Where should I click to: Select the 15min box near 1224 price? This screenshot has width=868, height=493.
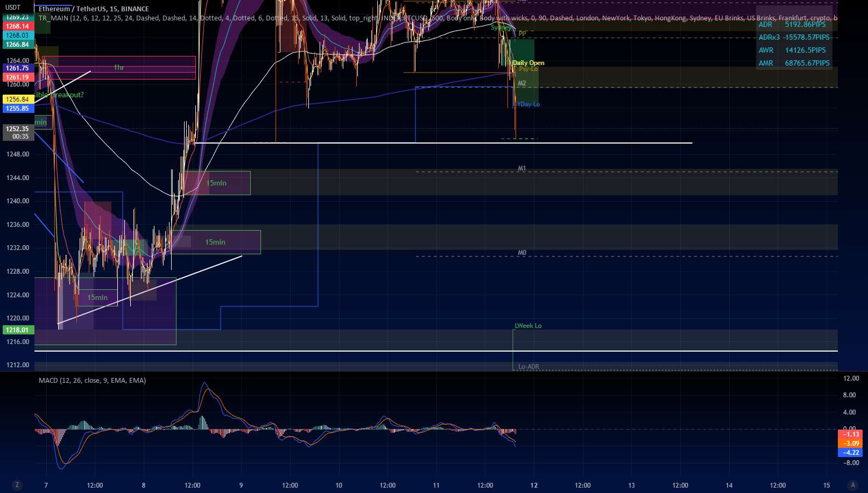click(97, 297)
